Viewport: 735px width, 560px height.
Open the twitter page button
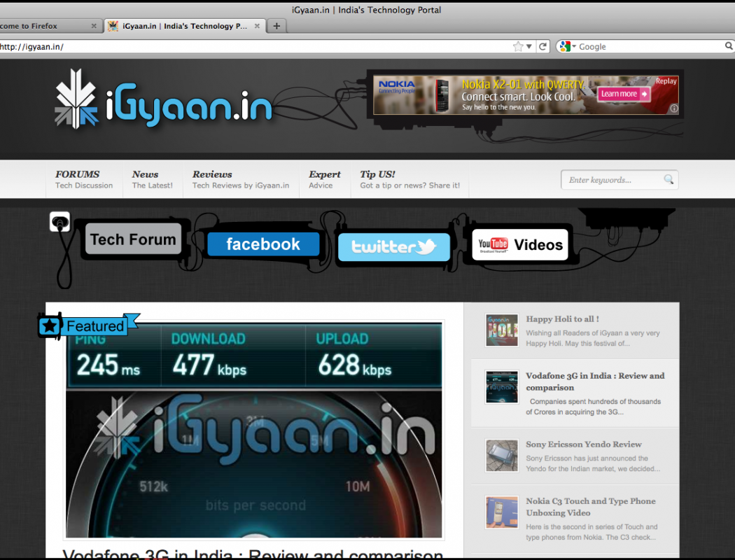pos(393,246)
